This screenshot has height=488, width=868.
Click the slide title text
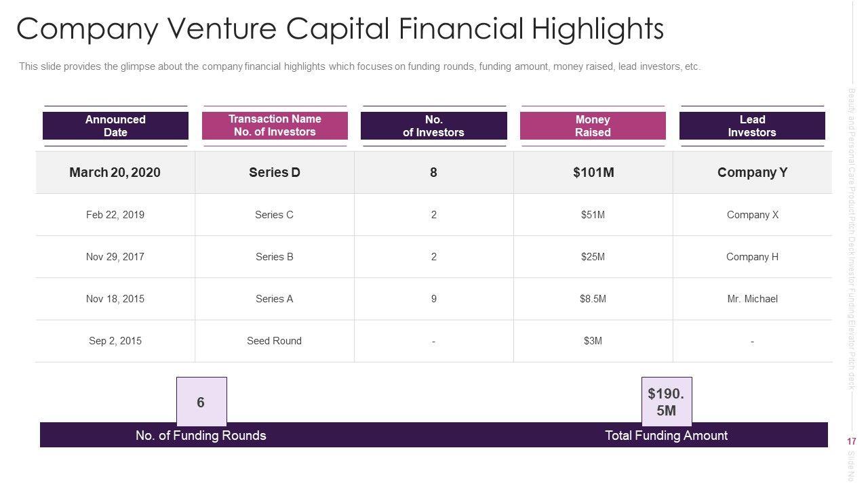click(x=340, y=29)
